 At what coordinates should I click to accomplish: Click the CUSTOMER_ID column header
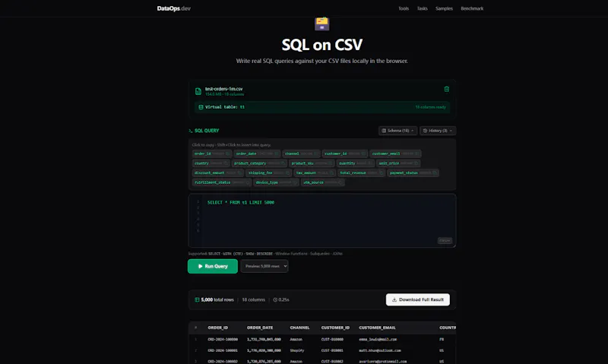335,328
